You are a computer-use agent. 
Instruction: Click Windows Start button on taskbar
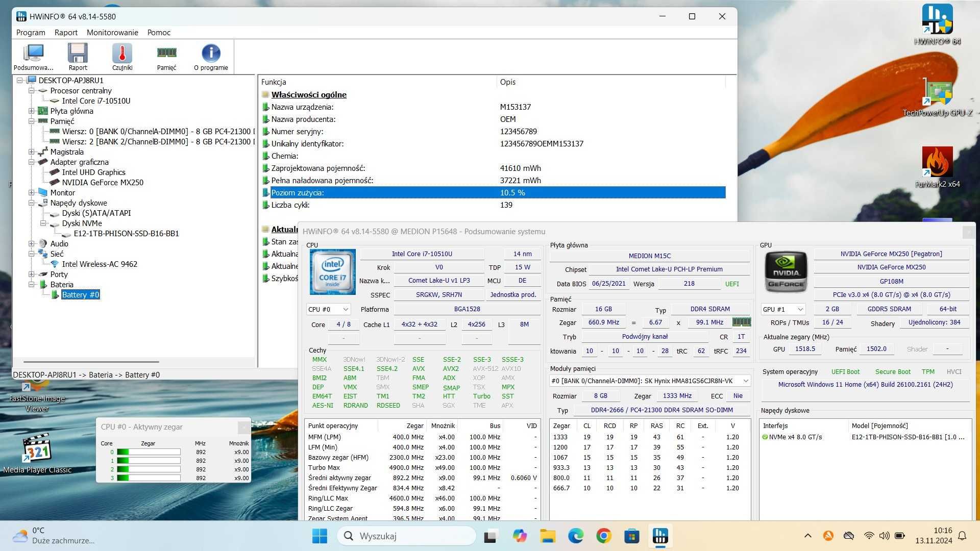(x=320, y=536)
